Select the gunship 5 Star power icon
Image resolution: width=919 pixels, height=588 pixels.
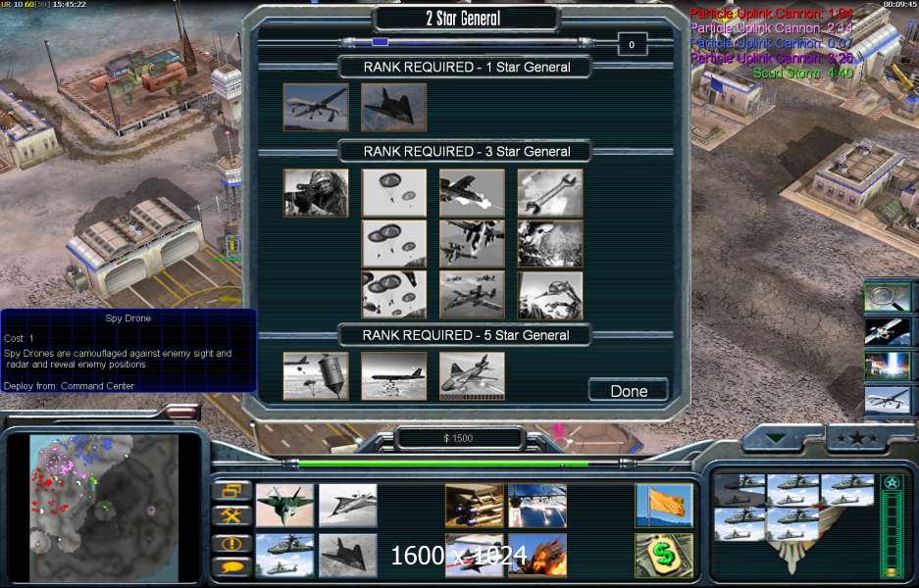[472, 376]
